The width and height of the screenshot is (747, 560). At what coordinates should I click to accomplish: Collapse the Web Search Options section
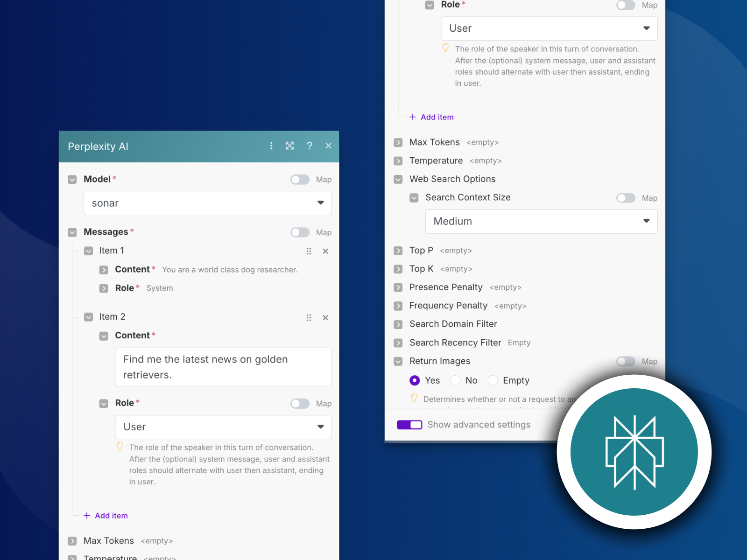[x=398, y=179]
